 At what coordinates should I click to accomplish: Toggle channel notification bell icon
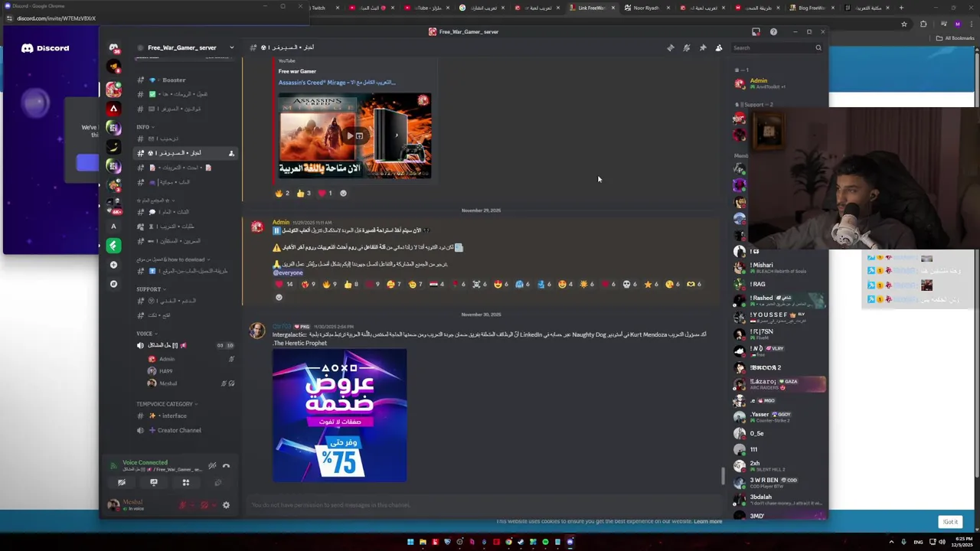click(x=687, y=47)
